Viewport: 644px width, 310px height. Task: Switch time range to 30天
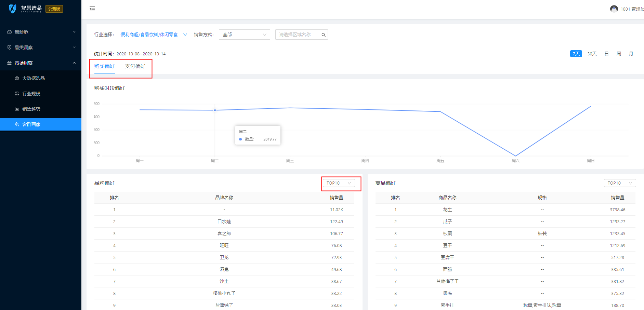tap(592, 54)
